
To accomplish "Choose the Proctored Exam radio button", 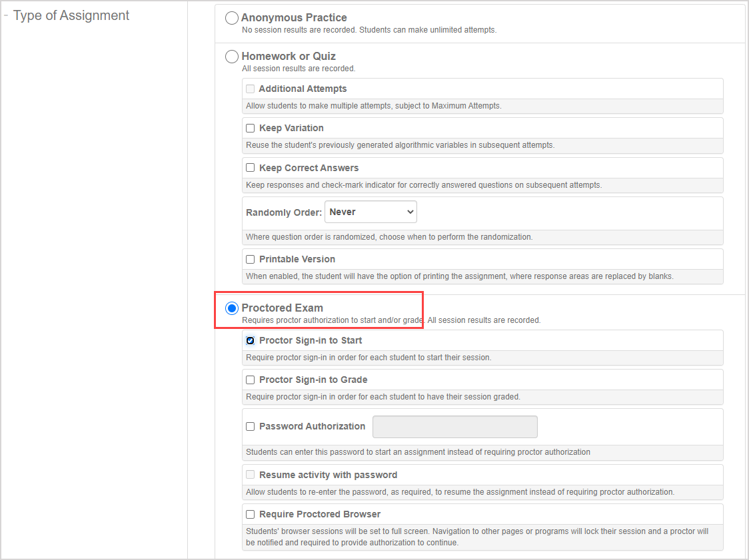I will pos(232,308).
